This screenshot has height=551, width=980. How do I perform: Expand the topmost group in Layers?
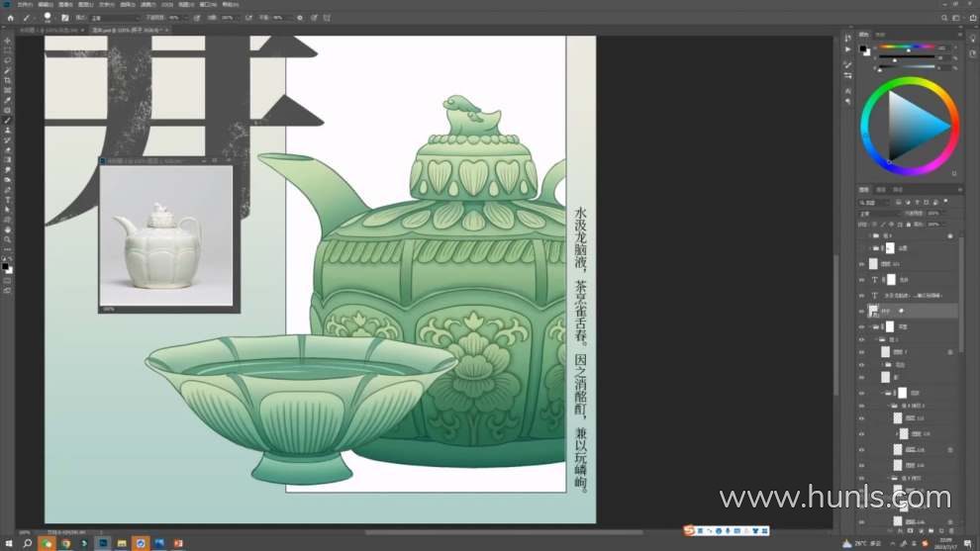(x=869, y=236)
